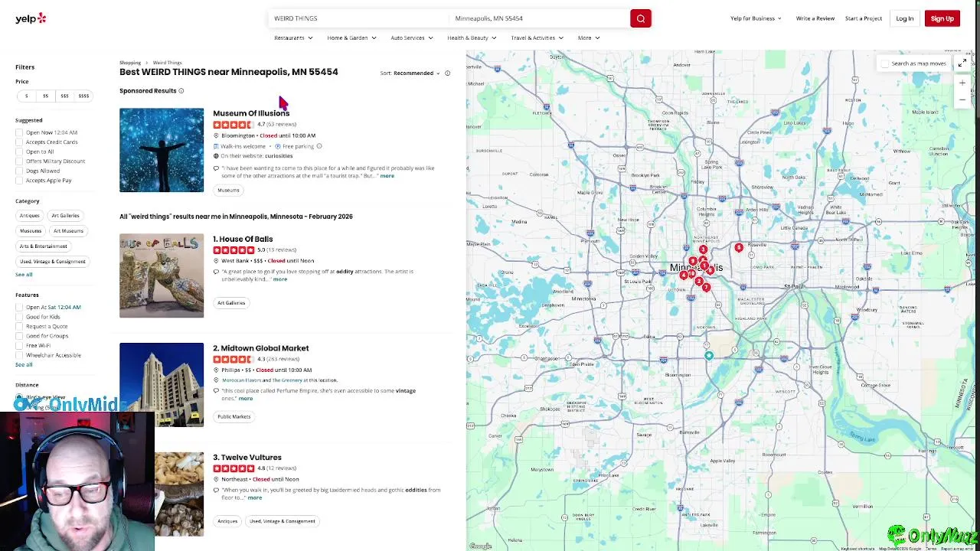Image resolution: width=980 pixels, height=551 pixels.
Task: Expand the Home & Garden menu
Action: click(x=351, y=37)
